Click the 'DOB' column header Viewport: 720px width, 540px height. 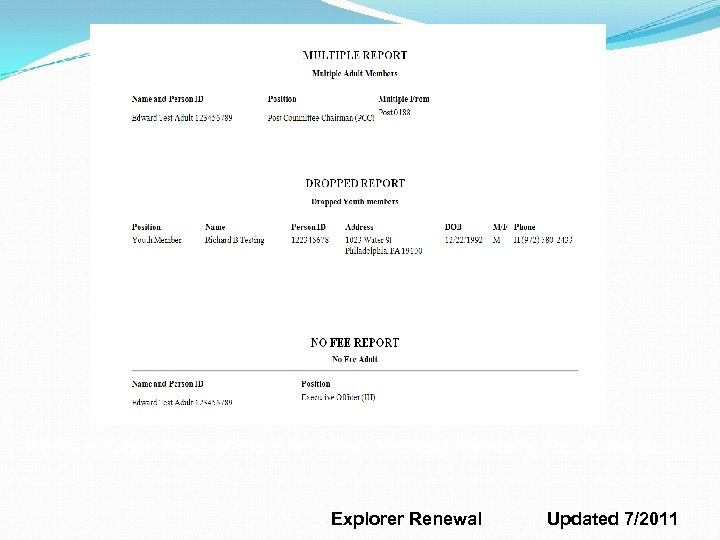coord(453,227)
